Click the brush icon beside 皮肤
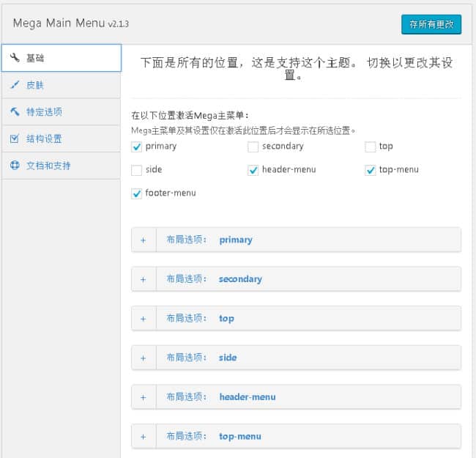This screenshot has height=458, width=476. (15, 85)
